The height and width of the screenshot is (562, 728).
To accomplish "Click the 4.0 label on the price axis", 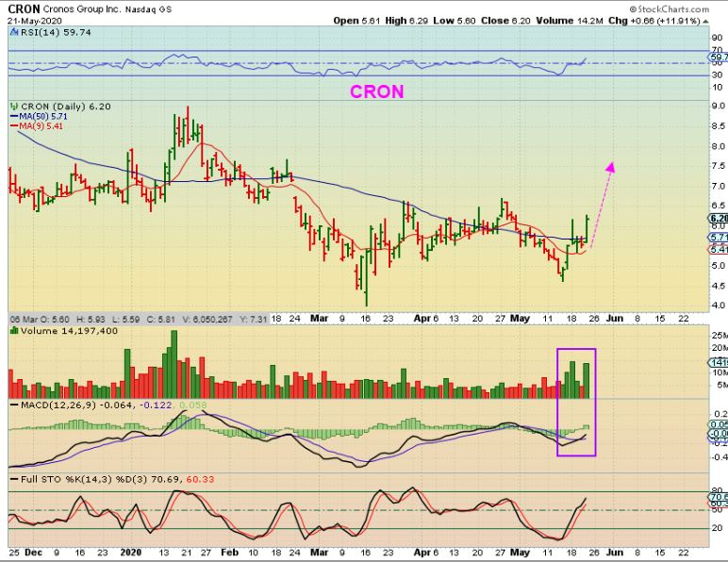I will (719, 306).
